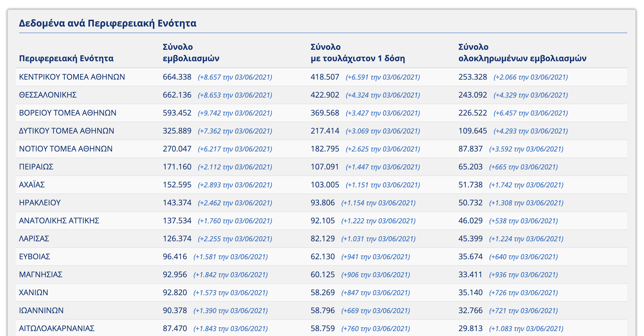Screen dimensions: 644x336
Task: Click Σύνολο με τουλάχιστον 1 δόση header
Action: tap(358, 52)
